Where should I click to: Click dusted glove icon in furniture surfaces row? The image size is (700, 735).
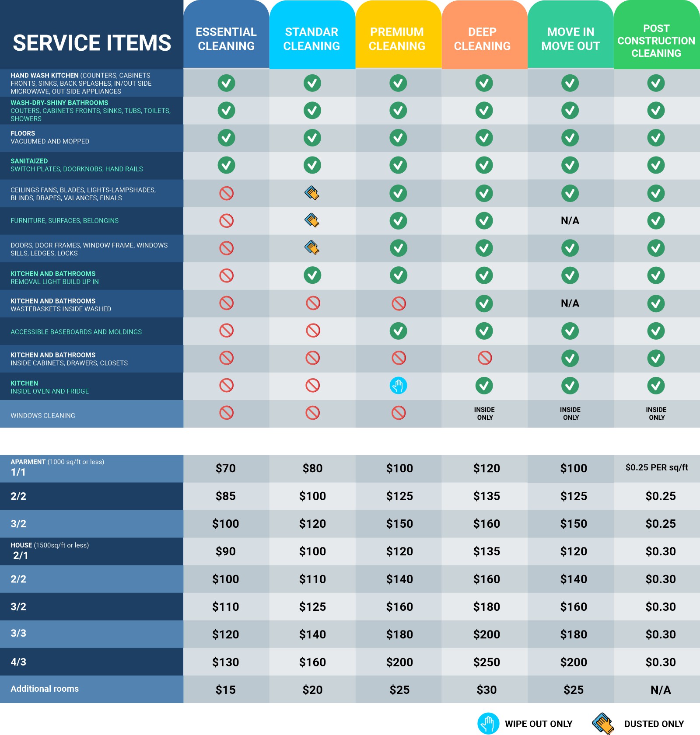pyautogui.click(x=312, y=220)
